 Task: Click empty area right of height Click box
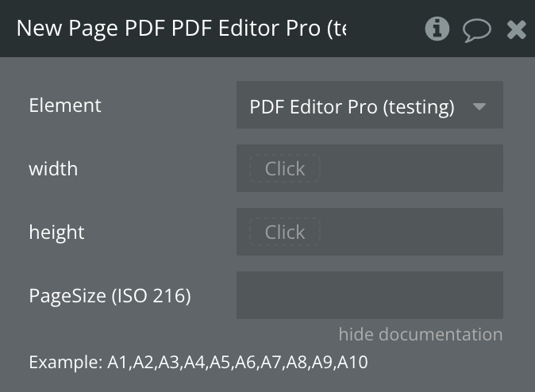tap(411, 232)
